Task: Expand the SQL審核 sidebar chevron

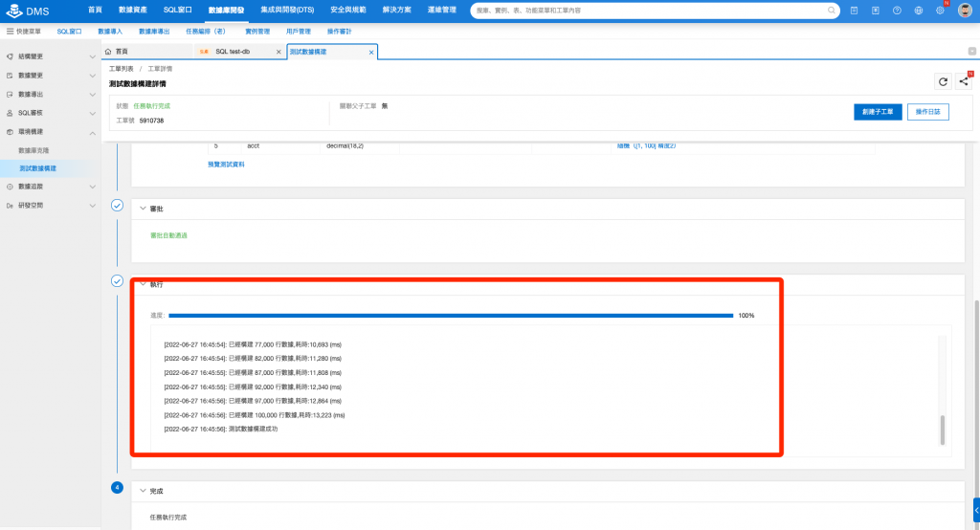Action: 93,113
